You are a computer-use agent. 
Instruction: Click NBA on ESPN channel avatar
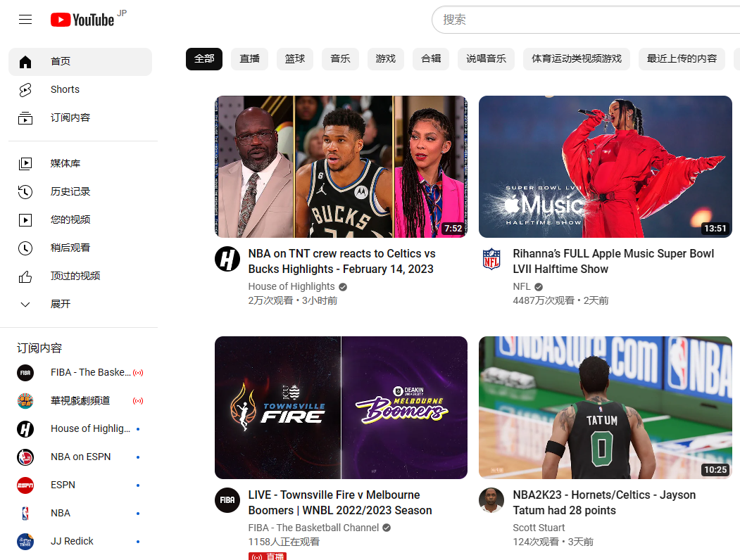pos(25,457)
